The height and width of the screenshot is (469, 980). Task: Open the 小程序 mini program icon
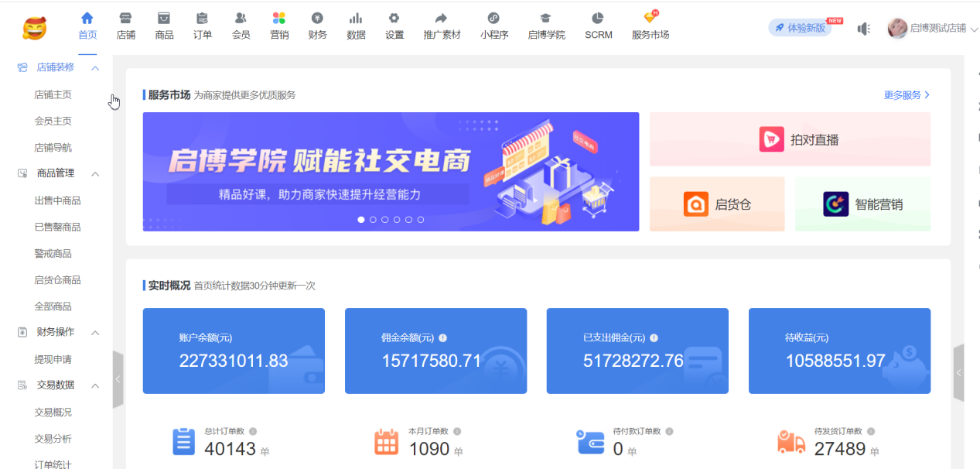493,19
